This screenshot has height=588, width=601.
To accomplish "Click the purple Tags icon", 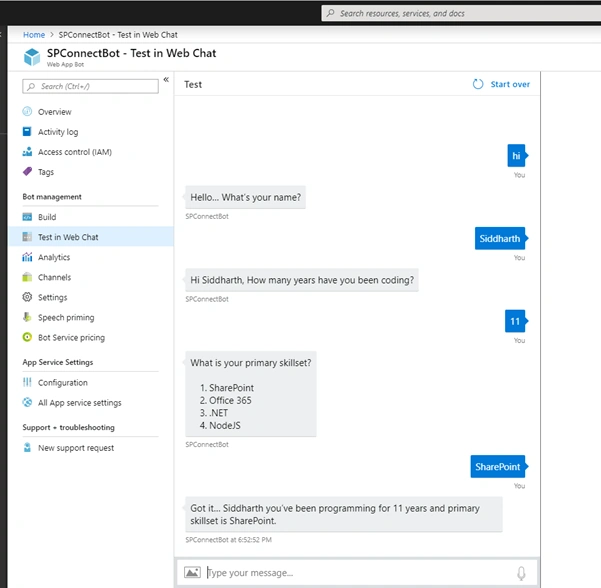I will [27, 171].
